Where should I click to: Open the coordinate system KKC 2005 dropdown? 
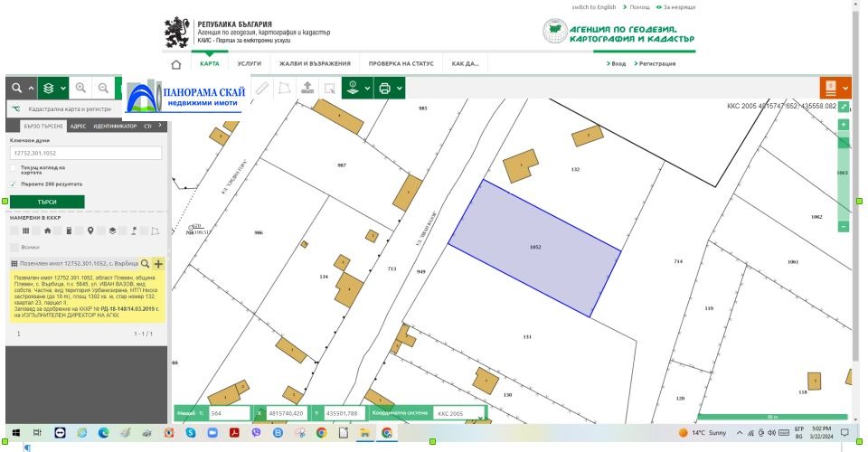(x=480, y=418)
